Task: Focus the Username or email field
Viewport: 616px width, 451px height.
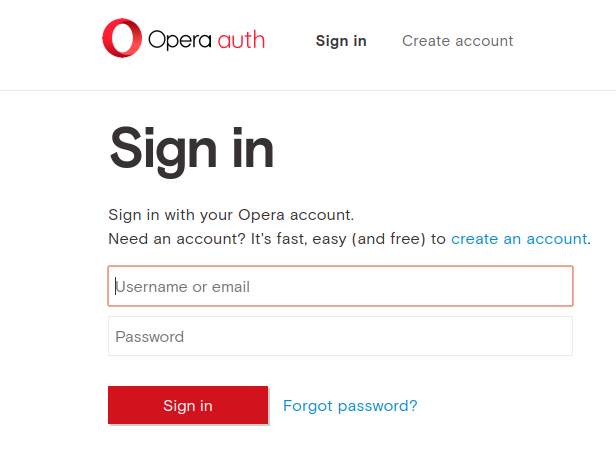Action: 341,286
